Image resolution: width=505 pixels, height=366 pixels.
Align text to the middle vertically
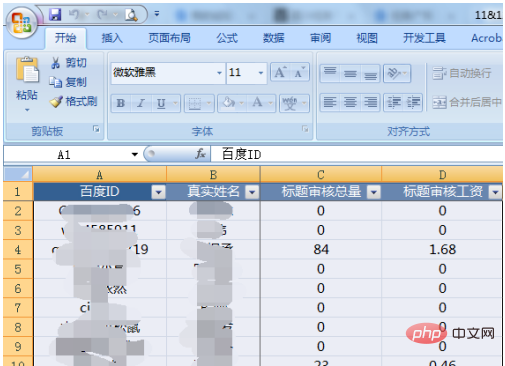(350, 73)
